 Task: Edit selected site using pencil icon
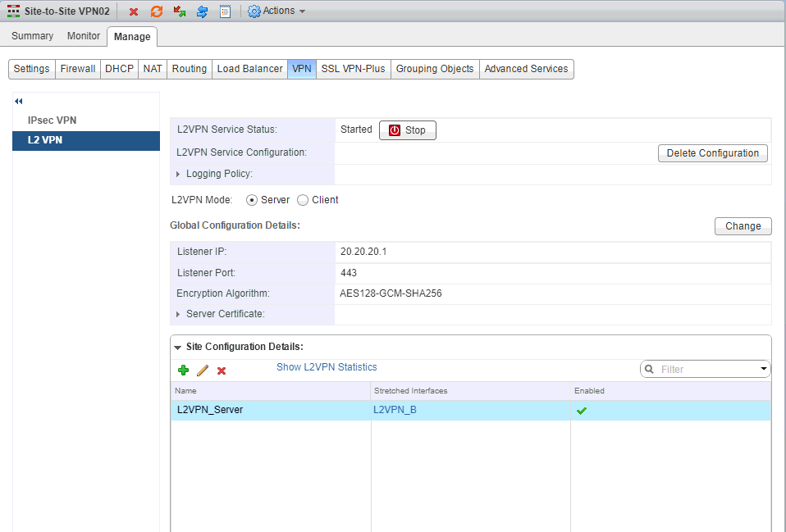(203, 371)
